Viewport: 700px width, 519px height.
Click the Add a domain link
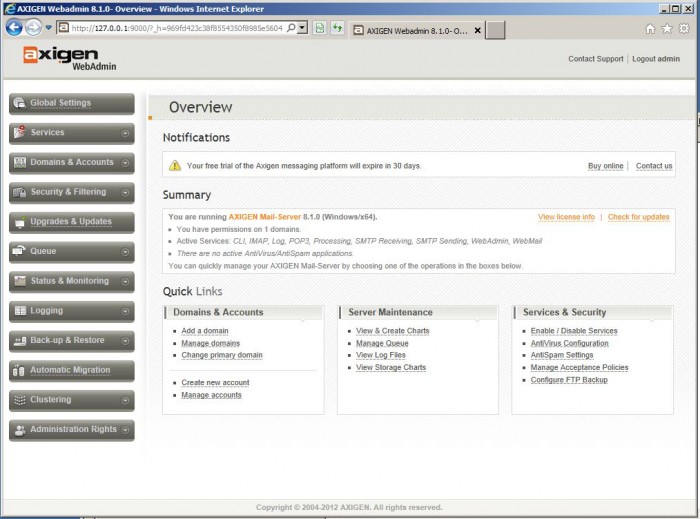205,331
